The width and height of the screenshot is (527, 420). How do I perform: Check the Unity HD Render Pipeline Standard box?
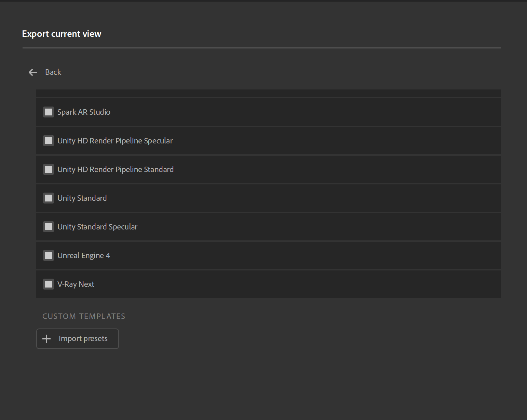click(x=49, y=169)
